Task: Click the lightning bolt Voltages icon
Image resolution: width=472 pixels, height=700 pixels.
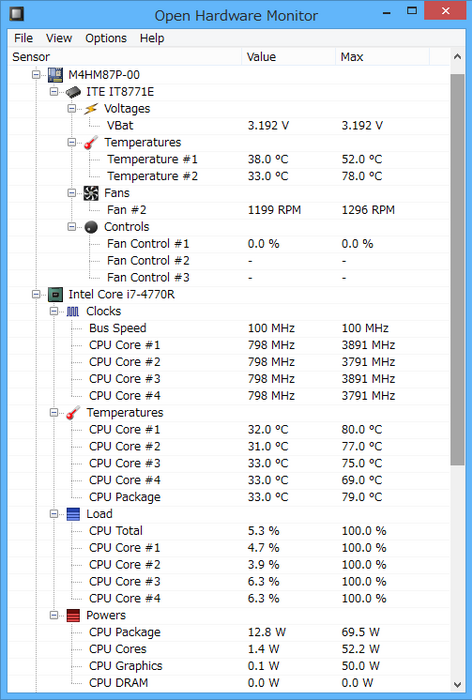Action: [91, 108]
